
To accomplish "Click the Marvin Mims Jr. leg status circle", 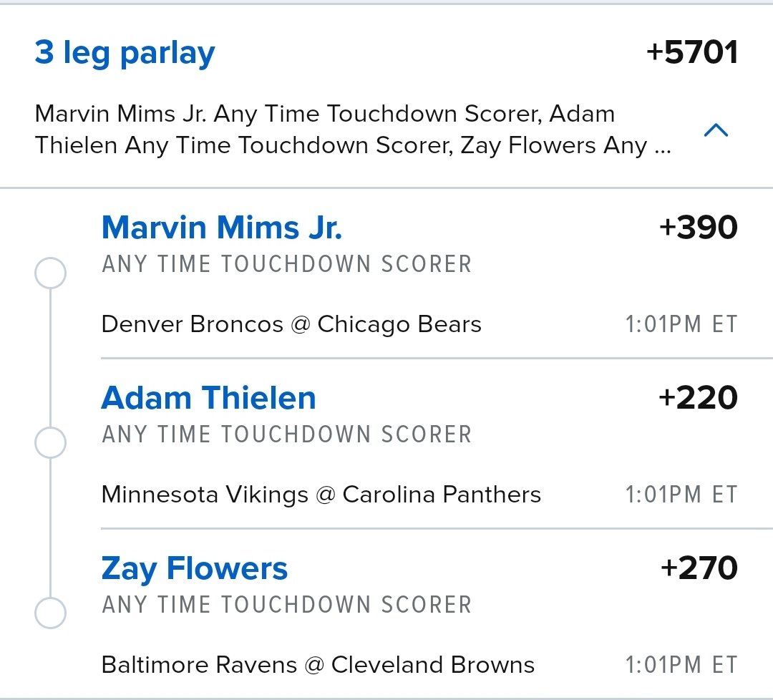I will pyautogui.click(x=50, y=273).
